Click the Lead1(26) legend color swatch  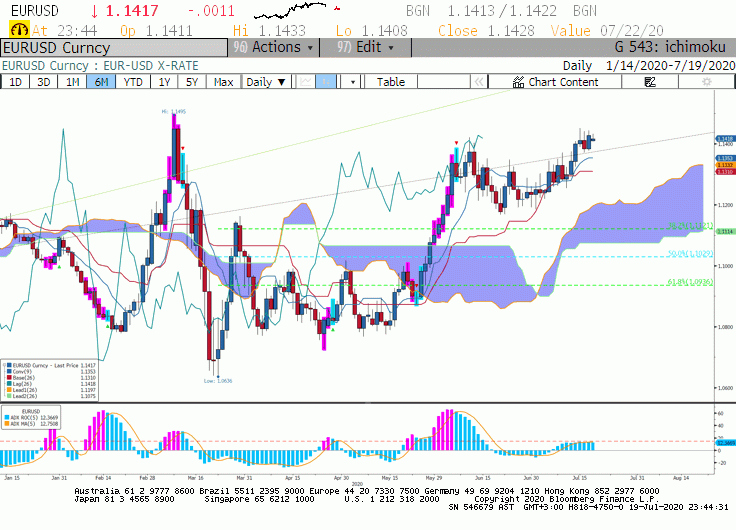click(x=9, y=390)
